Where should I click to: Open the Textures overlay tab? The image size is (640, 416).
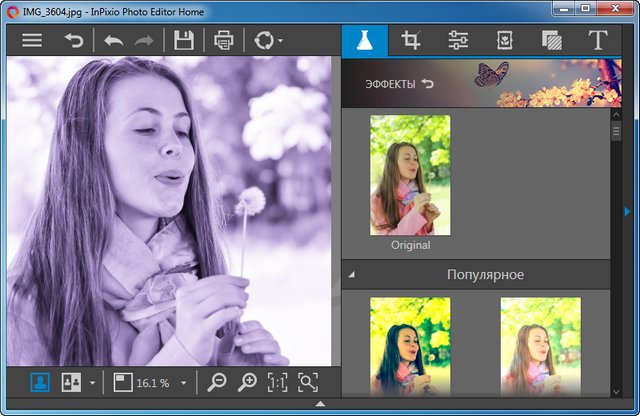tap(552, 40)
